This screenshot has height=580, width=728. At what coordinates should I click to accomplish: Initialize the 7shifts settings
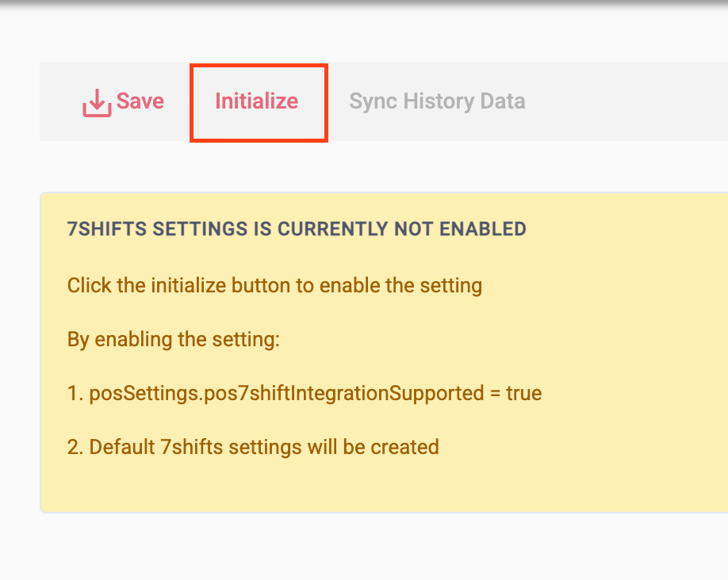click(257, 101)
